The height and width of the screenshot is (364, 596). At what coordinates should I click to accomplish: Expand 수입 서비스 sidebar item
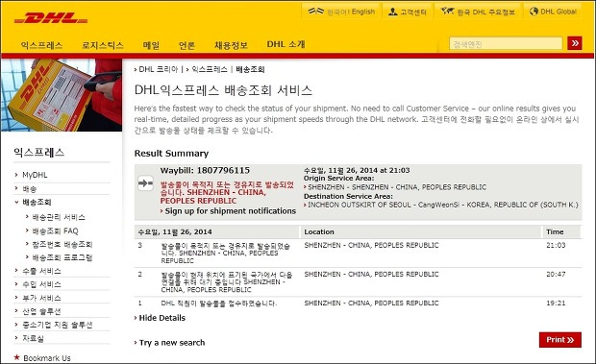pos(41,284)
